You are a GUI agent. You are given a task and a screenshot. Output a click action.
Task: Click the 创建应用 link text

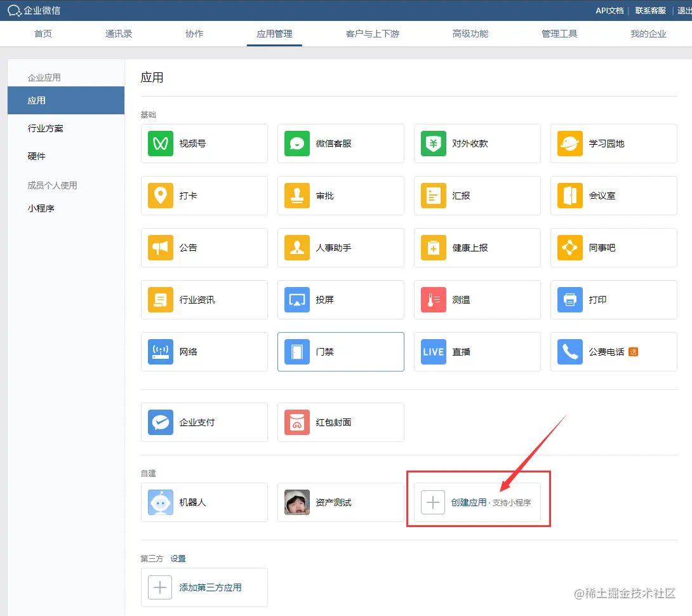pos(469,502)
